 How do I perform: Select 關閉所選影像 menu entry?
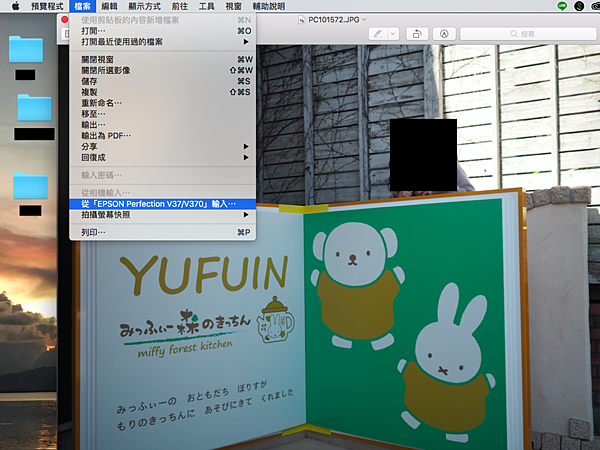point(163,70)
